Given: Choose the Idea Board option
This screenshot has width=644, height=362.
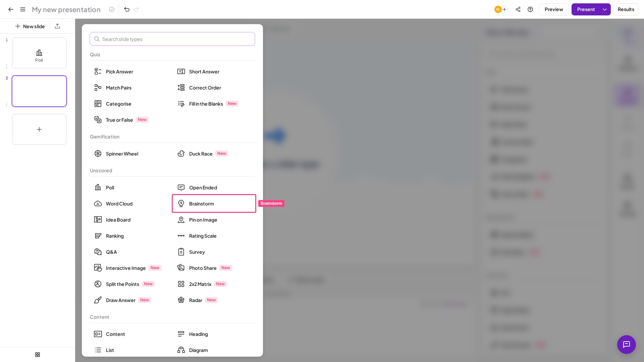Looking at the screenshot, I should [x=130, y=220].
